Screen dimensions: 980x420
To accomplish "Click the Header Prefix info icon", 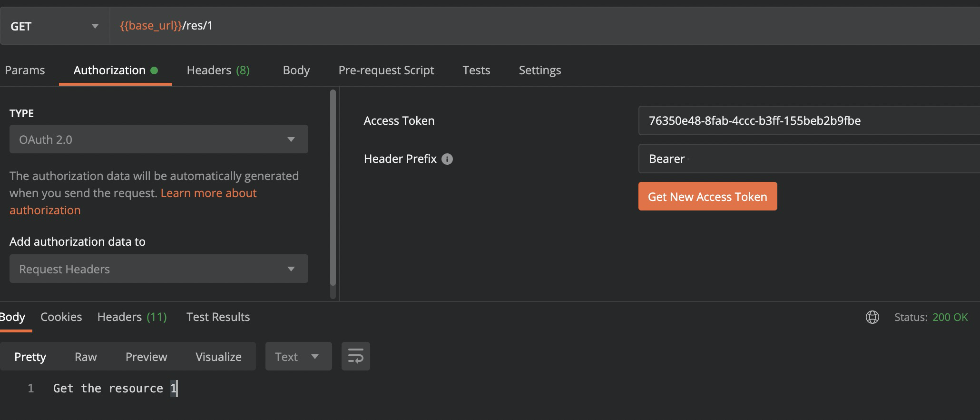I will click(447, 159).
